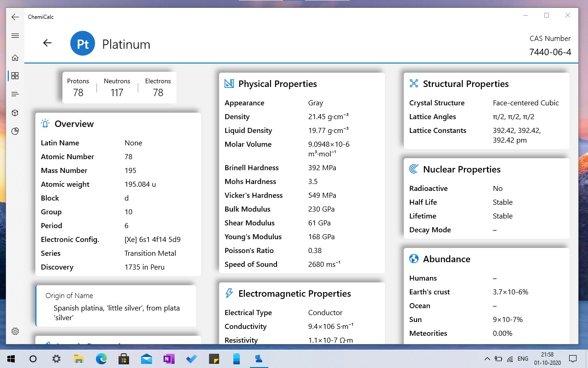Launch Microsoft Edge from the taskbar
The image size is (588, 368).
tap(101, 359)
